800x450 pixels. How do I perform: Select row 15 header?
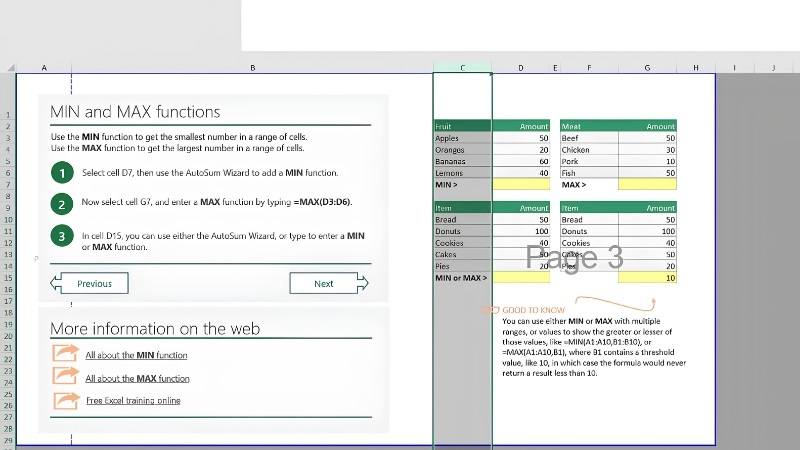8,278
